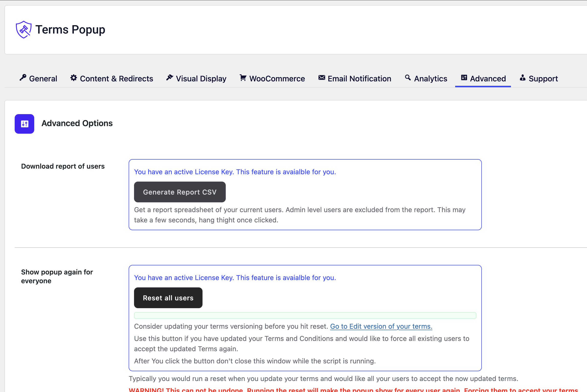
Task: Click the Terms Popup shield logo icon
Action: click(x=23, y=30)
